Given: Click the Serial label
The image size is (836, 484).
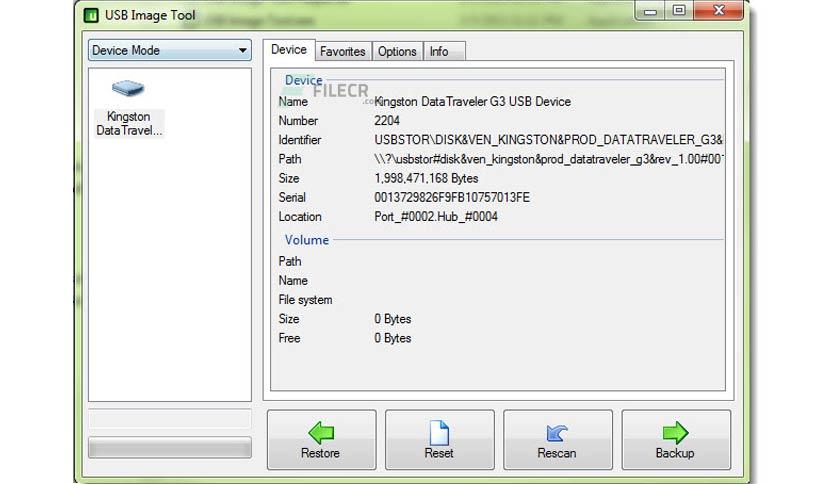Looking at the screenshot, I should 292,198.
